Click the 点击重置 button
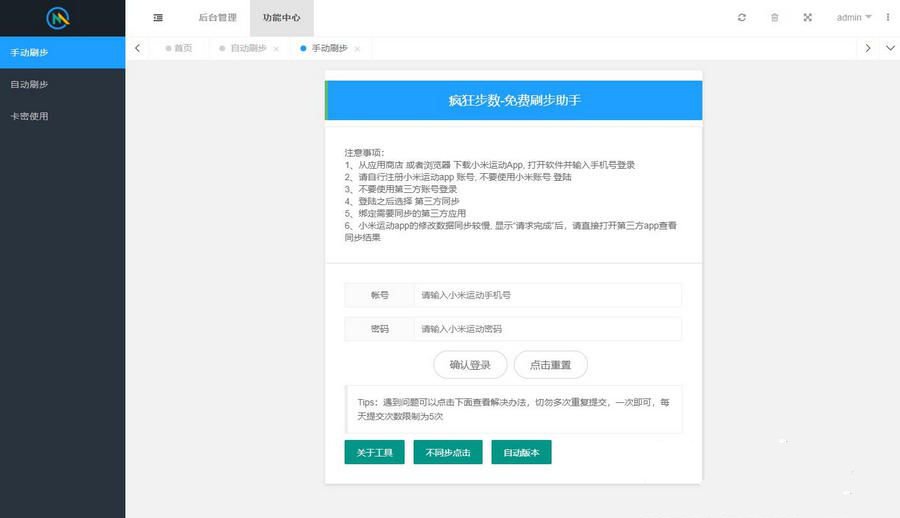The width and height of the screenshot is (900, 518). point(550,365)
